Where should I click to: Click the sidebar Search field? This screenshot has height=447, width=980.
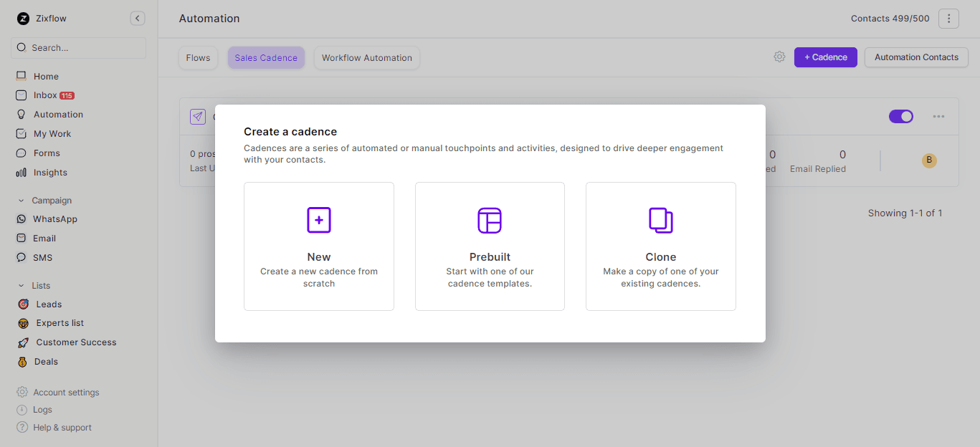point(78,48)
